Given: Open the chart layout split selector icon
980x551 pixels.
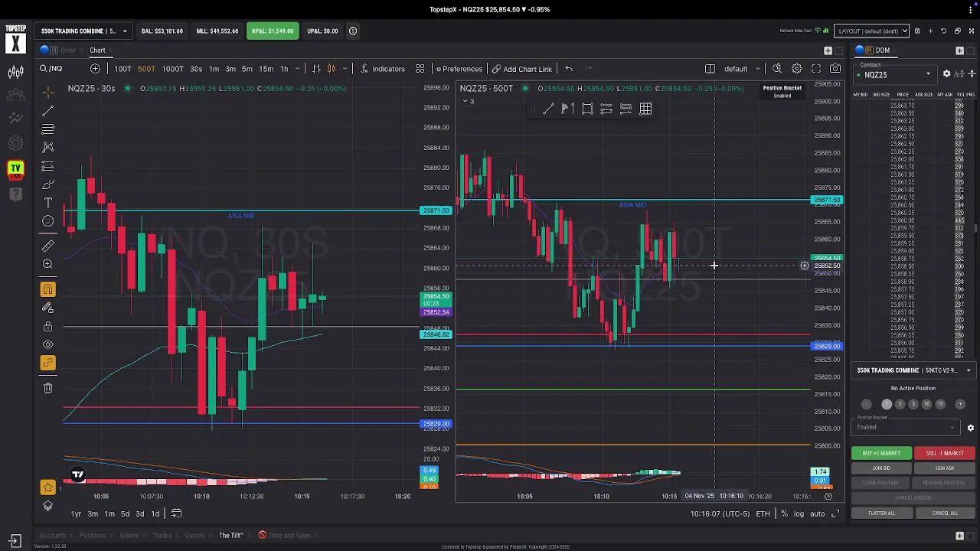Looking at the screenshot, I should tap(710, 69).
